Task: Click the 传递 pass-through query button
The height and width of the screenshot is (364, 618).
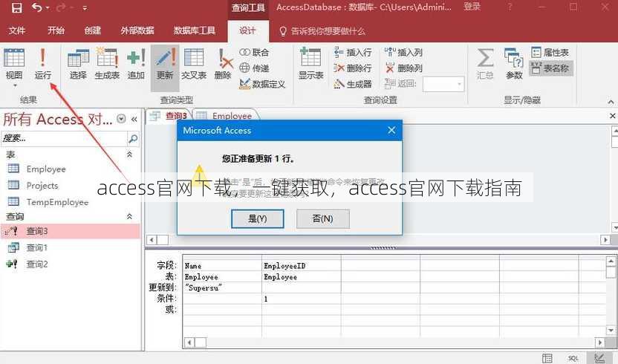Action: click(254, 68)
